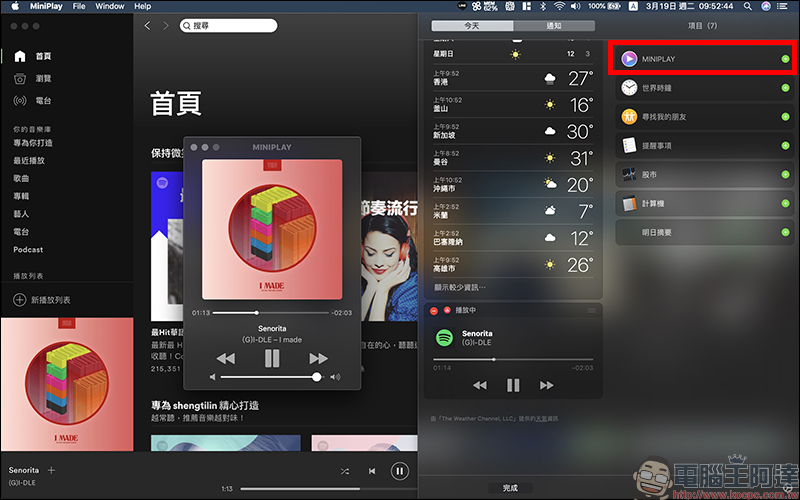The width and height of the screenshot is (800, 500).
Task: Pause playback in Spotify bottom bar
Action: [399, 471]
